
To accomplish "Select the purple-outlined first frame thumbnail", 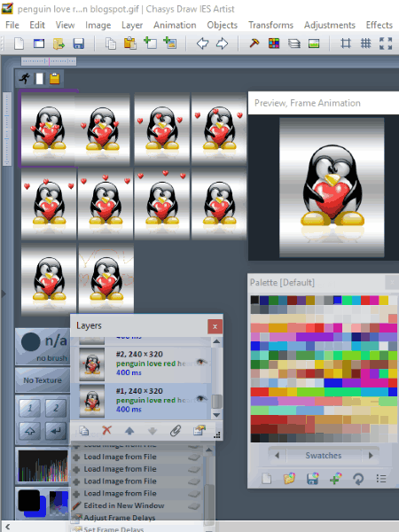I will point(48,129).
